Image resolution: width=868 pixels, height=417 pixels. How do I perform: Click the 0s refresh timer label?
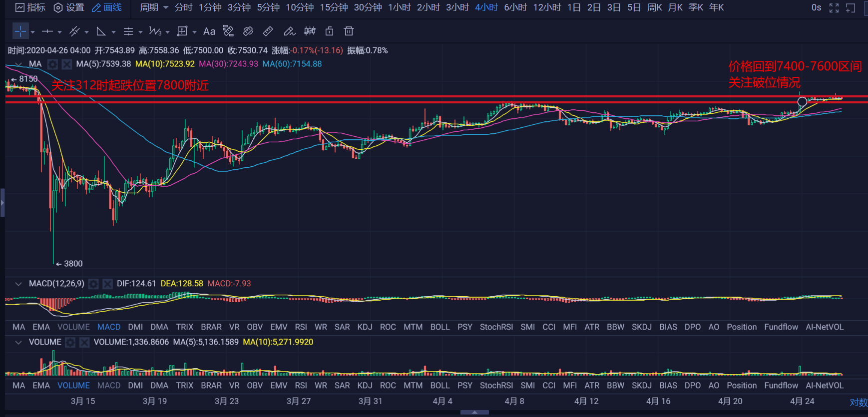[817, 7]
